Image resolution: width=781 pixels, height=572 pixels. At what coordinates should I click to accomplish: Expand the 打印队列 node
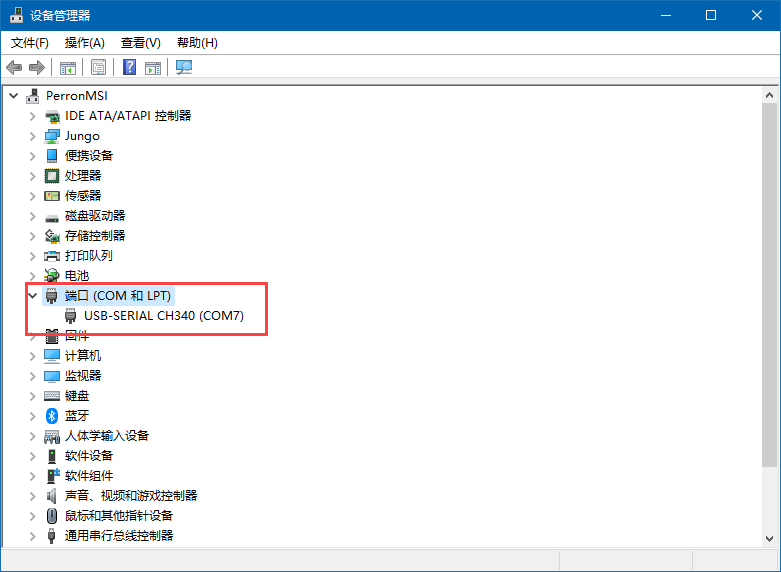(x=33, y=256)
